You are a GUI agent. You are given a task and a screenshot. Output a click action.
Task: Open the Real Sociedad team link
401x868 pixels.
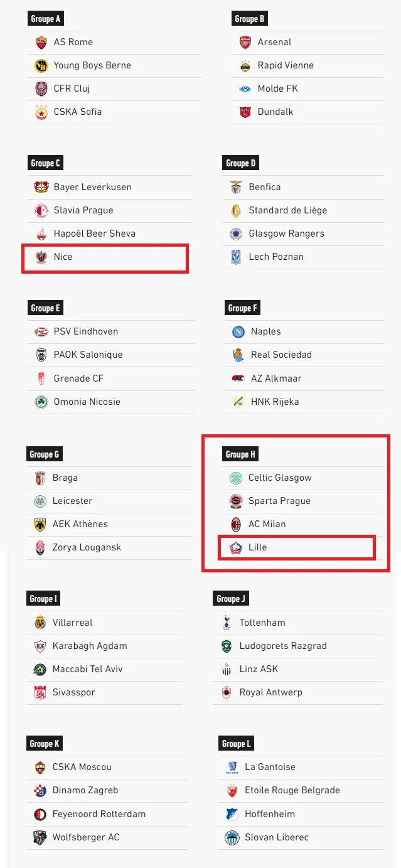point(281,355)
